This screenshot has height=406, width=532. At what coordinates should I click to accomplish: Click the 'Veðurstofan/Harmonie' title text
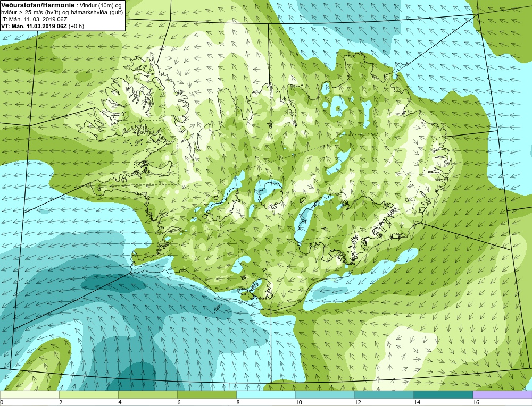tap(37, 5)
